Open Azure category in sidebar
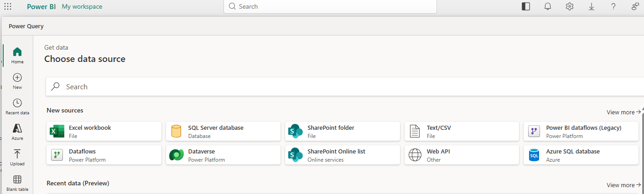644x194 pixels. point(17,132)
